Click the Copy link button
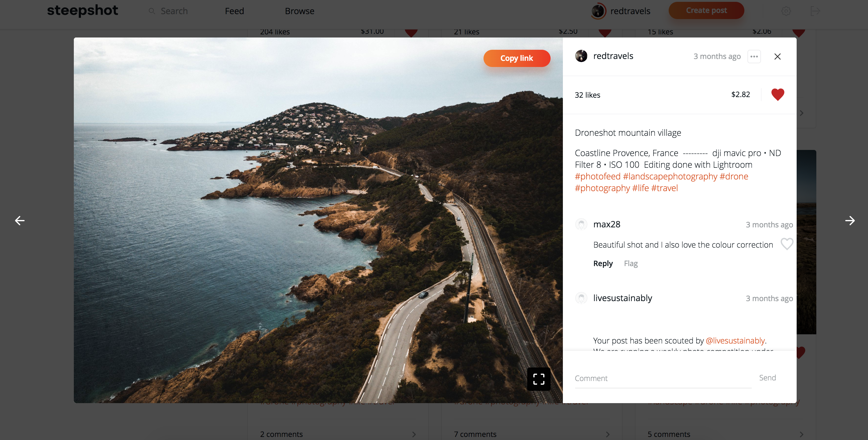 coord(516,58)
